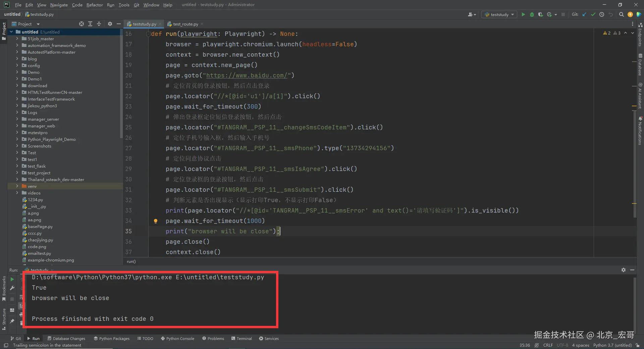Toggle tool window bars in status bar

coord(6,345)
